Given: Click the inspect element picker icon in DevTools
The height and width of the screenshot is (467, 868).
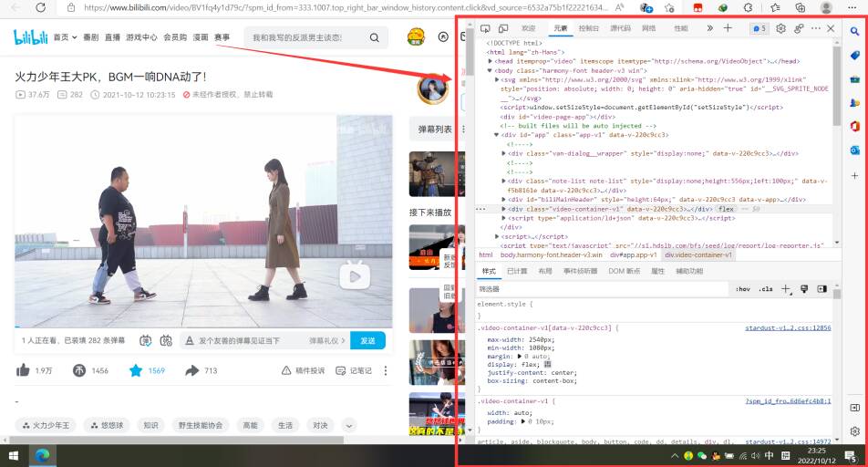Looking at the screenshot, I should pyautogui.click(x=485, y=28).
